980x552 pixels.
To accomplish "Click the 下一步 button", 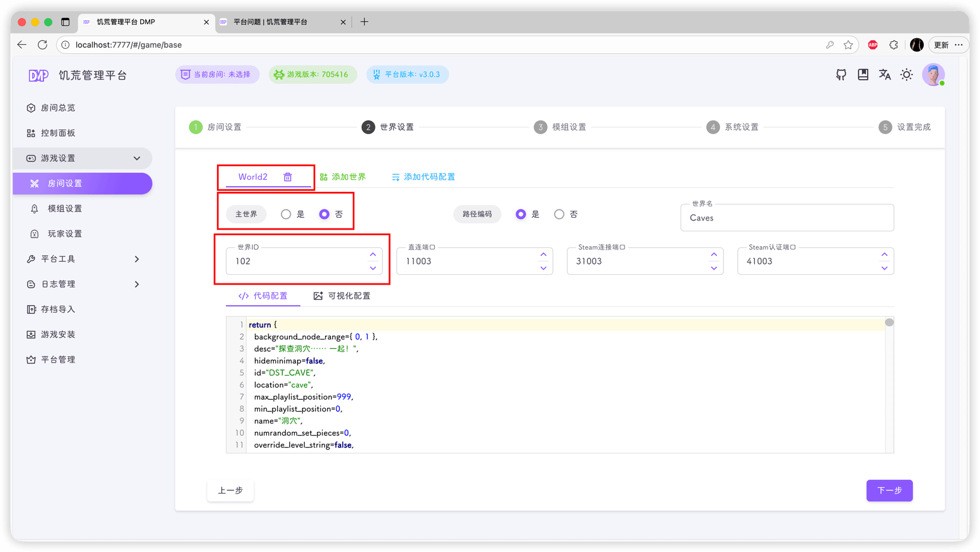I will (x=889, y=490).
